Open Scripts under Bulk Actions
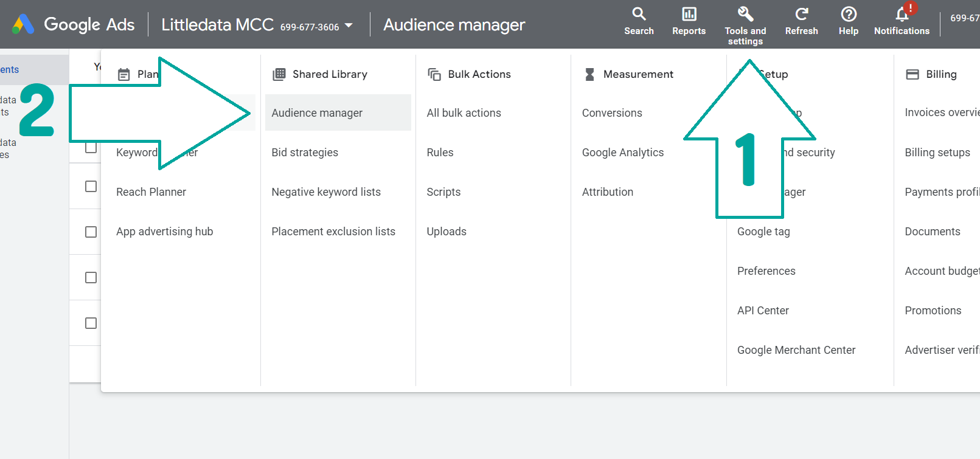980x459 pixels. coord(443,192)
